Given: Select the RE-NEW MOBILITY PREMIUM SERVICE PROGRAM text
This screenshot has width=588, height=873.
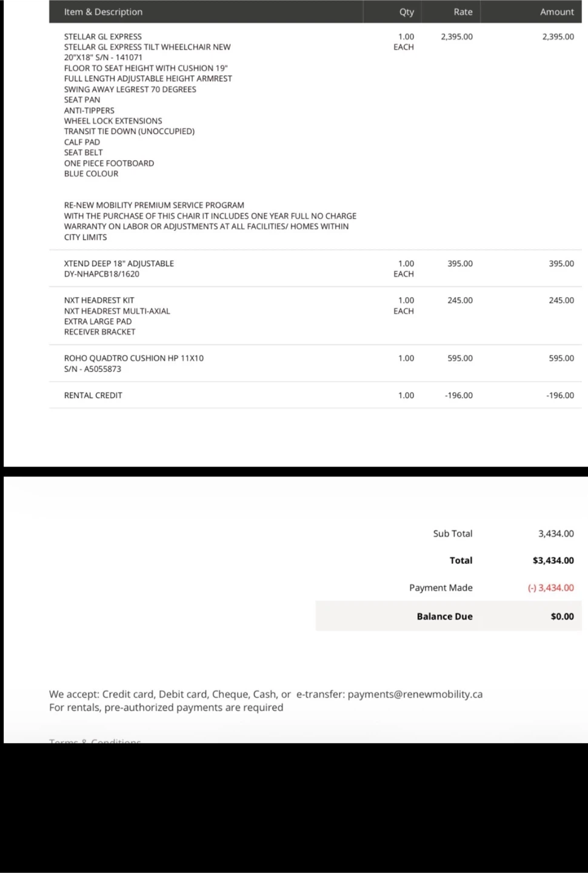Looking at the screenshot, I should pyautogui.click(x=154, y=205).
